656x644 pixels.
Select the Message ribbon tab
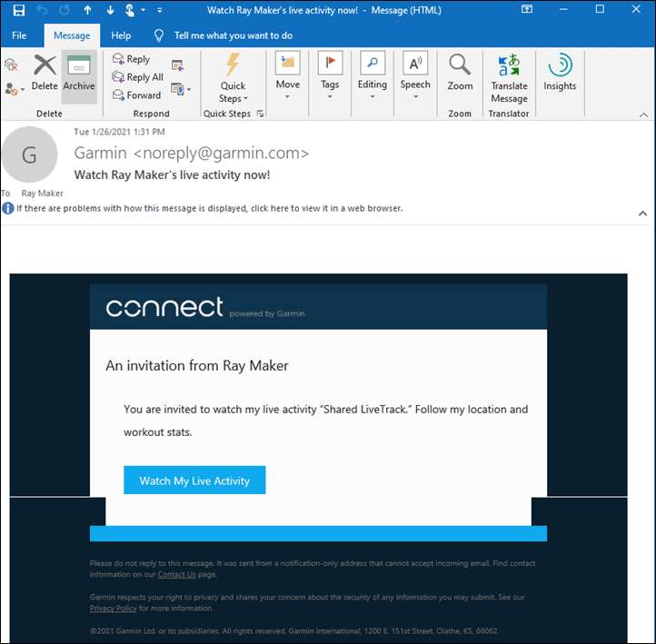pos(72,35)
